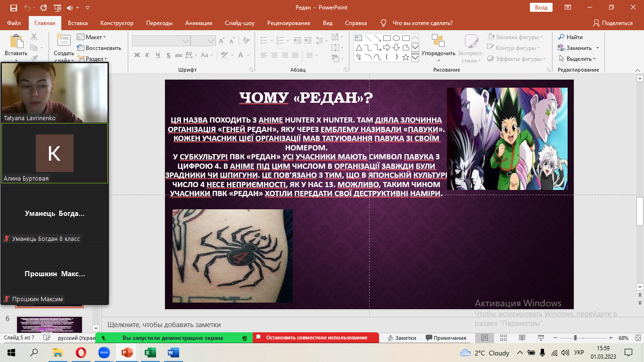Screen dimensions: 644x362
Task: Switch to Normal view icon in status bar
Action: tap(485, 338)
